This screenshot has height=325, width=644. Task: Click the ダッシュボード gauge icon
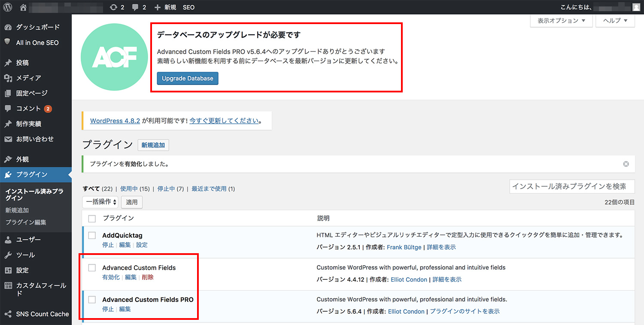click(x=8, y=27)
